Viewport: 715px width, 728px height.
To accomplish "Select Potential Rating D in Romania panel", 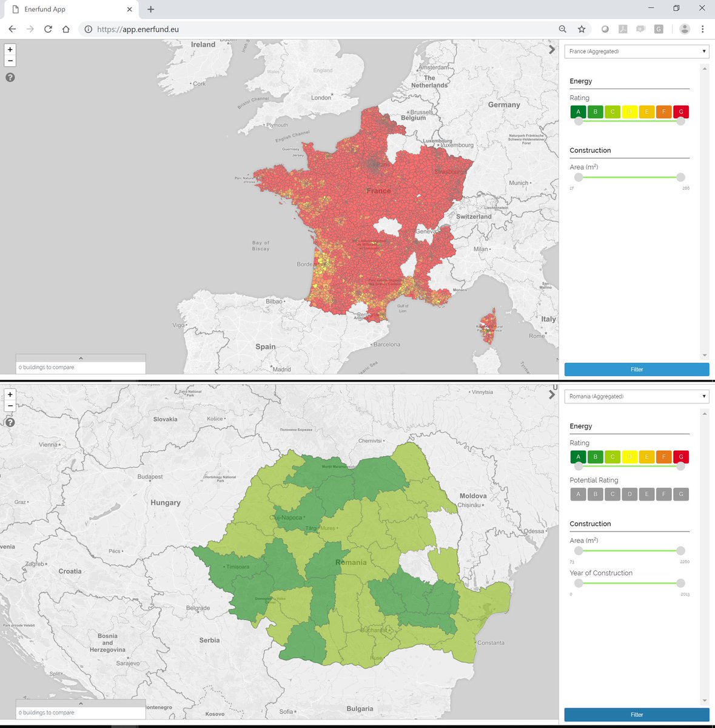I will coord(629,494).
